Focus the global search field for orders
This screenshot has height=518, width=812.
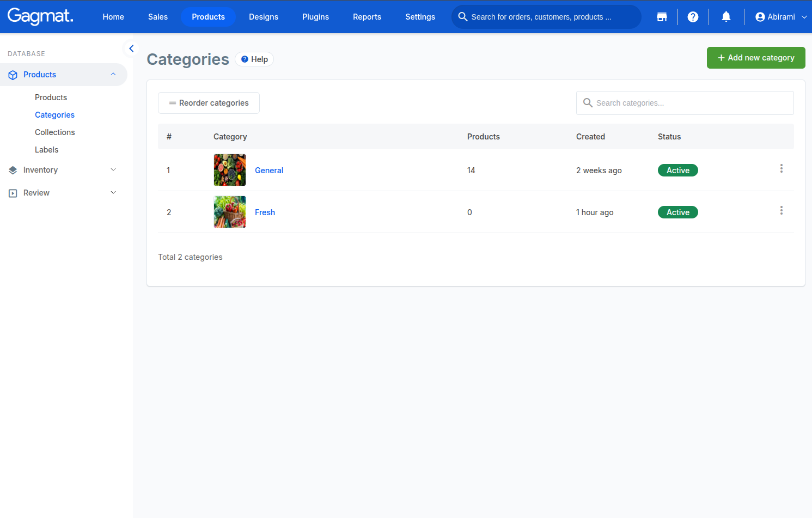546,17
